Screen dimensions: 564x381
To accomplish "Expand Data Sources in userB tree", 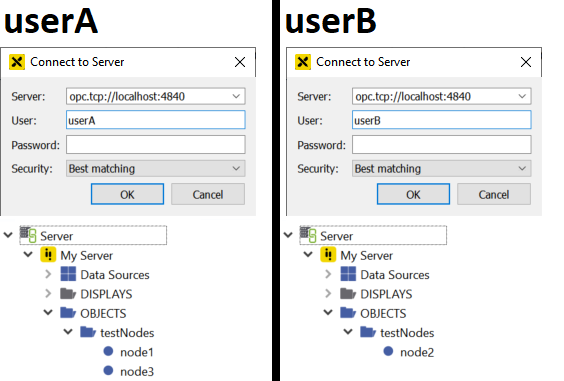I will [328, 275].
